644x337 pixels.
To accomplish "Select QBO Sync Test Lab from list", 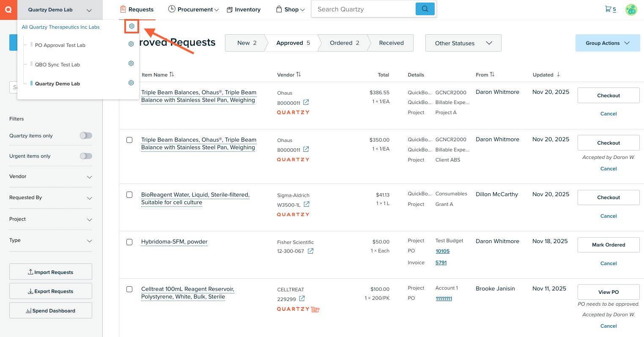I will coord(58,65).
